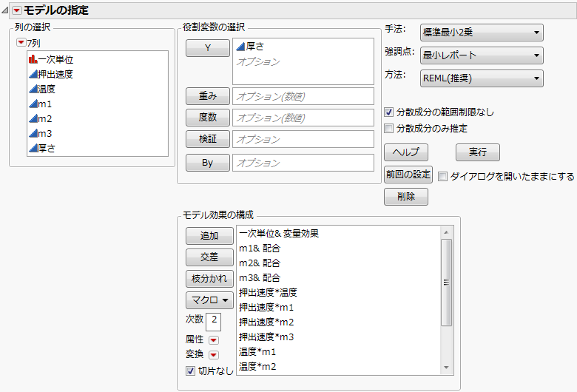Click the m1 continuous column icon
577x392 pixels.
(x=33, y=104)
